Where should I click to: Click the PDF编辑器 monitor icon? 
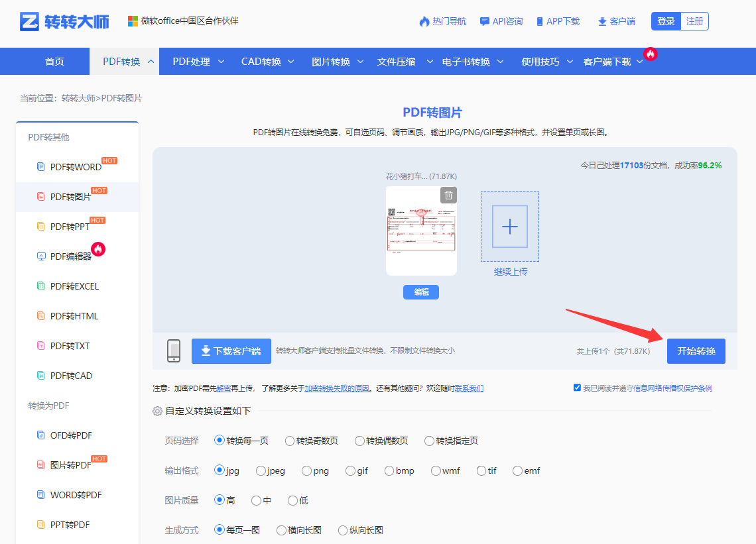pos(41,256)
